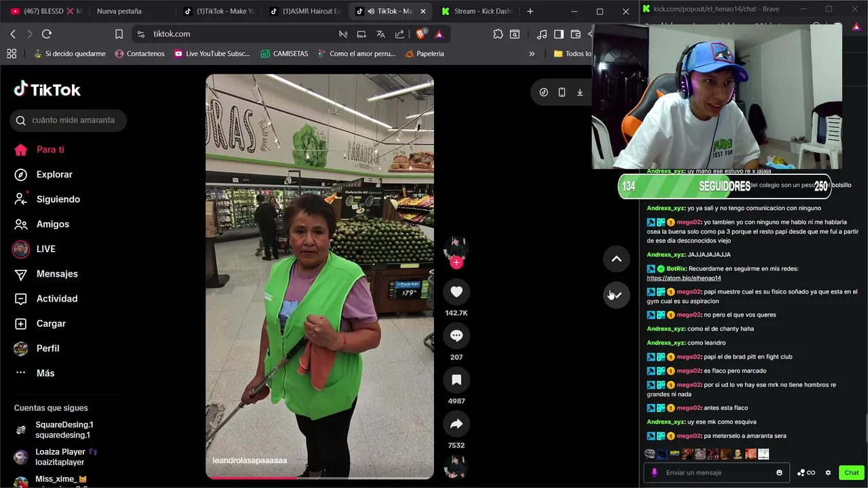The height and width of the screenshot is (488, 868).
Task: Close the active TikTok tab
Action: (423, 12)
